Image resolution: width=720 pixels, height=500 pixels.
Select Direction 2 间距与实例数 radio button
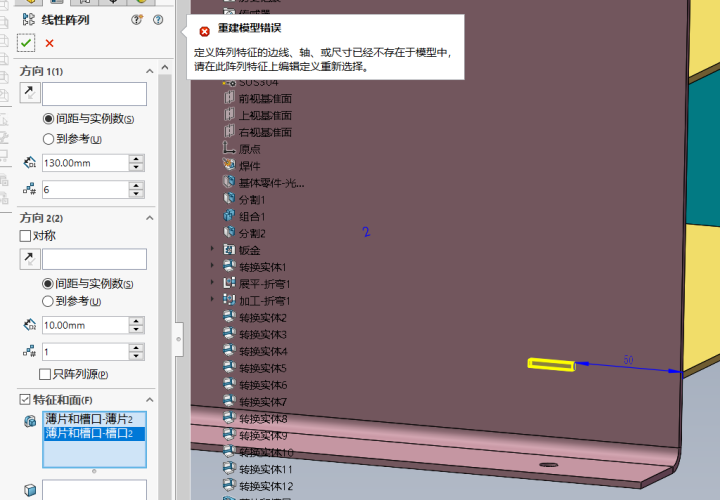(x=47, y=284)
